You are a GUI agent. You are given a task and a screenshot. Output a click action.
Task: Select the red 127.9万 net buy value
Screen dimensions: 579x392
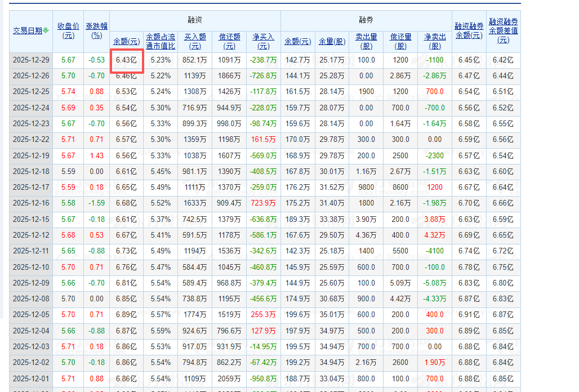tap(263, 331)
